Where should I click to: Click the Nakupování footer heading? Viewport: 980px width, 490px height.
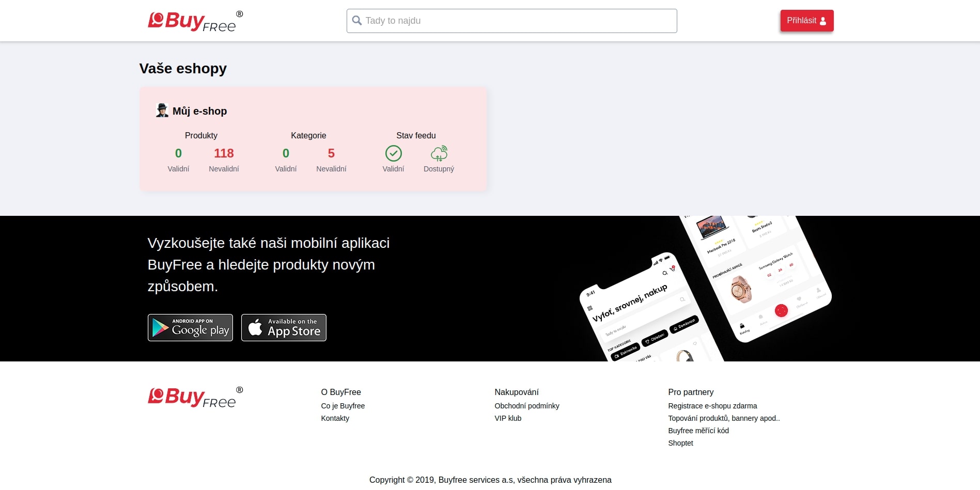[517, 392]
